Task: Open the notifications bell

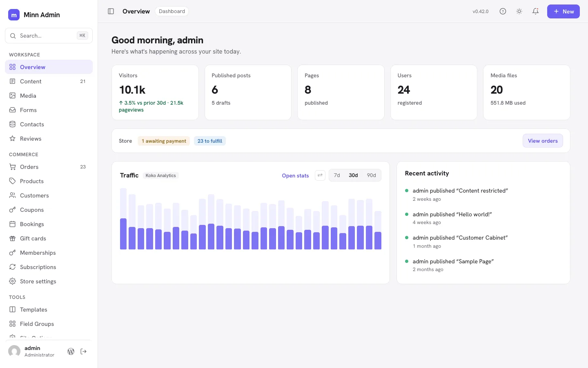Action: click(535, 11)
